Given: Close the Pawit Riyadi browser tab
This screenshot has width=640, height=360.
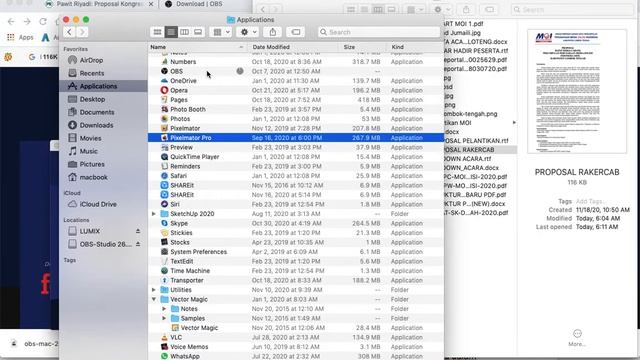Looking at the screenshot, I should pos(151,4).
